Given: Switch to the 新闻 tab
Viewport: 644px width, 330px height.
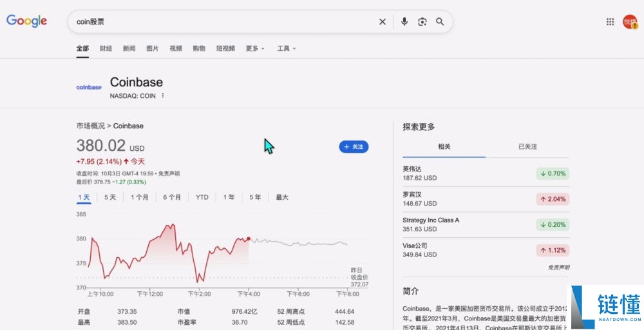Looking at the screenshot, I should point(129,48).
